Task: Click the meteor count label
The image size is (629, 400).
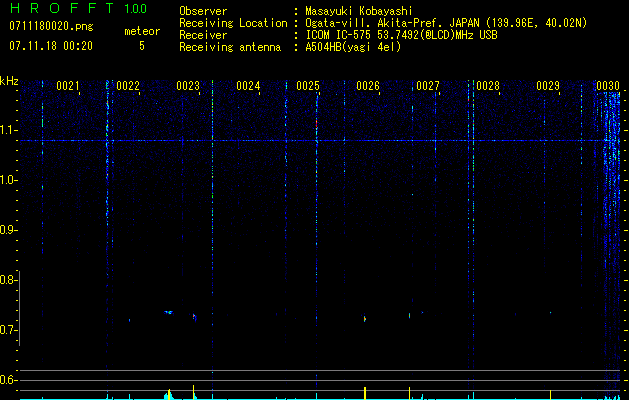Action: coord(142,31)
